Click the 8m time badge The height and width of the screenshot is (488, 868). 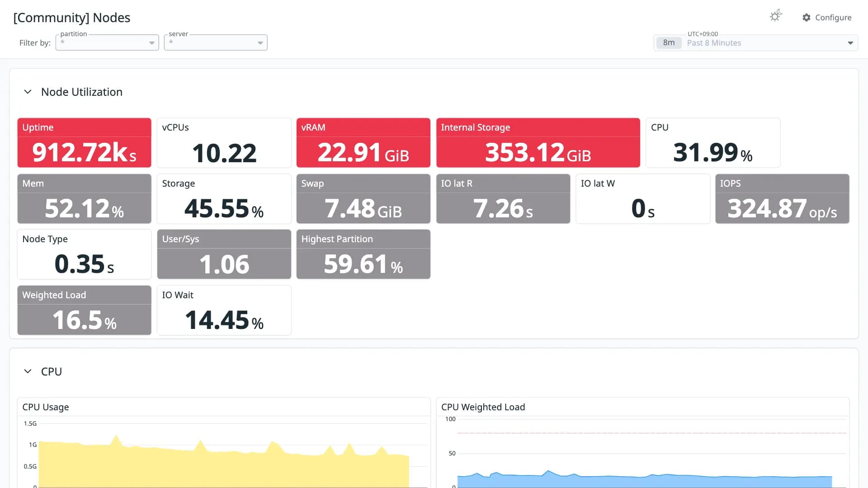[669, 43]
